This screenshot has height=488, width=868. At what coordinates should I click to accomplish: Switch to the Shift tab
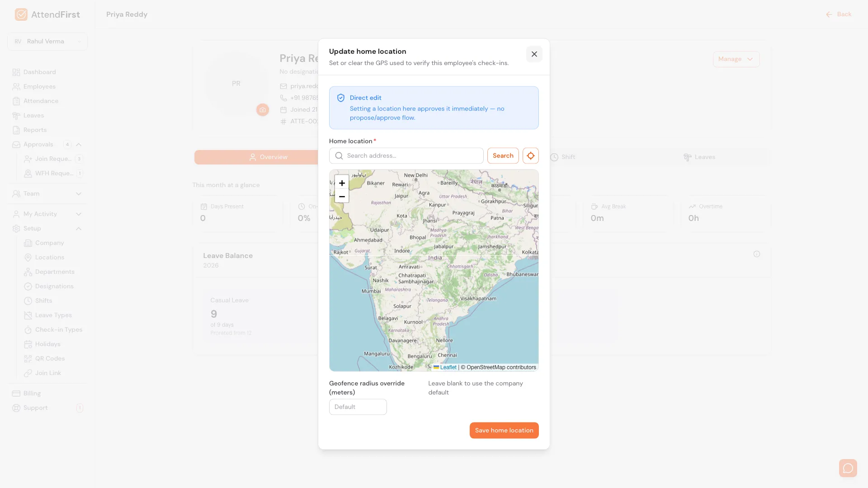point(563,157)
